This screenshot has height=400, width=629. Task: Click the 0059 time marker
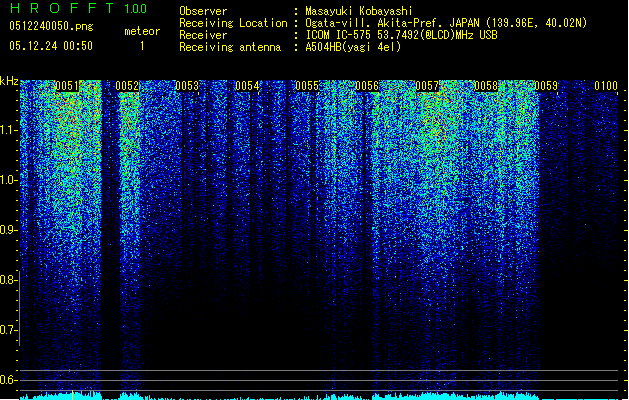coord(546,86)
